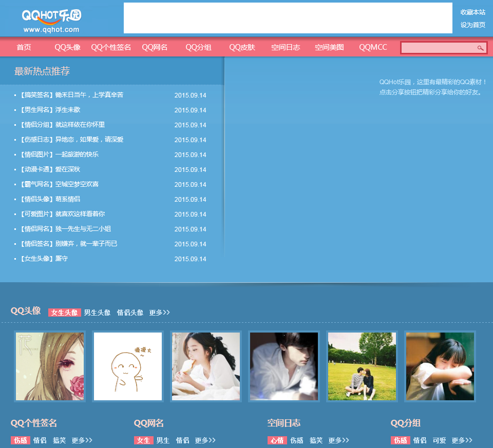493x448 pixels.
Task: Open girl eating bread avatar thumbnail
Action: pyautogui.click(x=205, y=366)
